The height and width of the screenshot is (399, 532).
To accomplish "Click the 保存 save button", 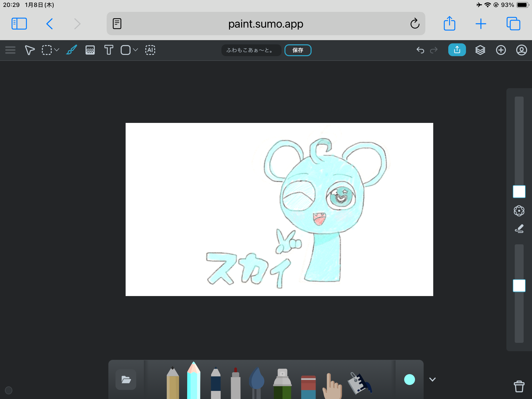I will pos(298,50).
